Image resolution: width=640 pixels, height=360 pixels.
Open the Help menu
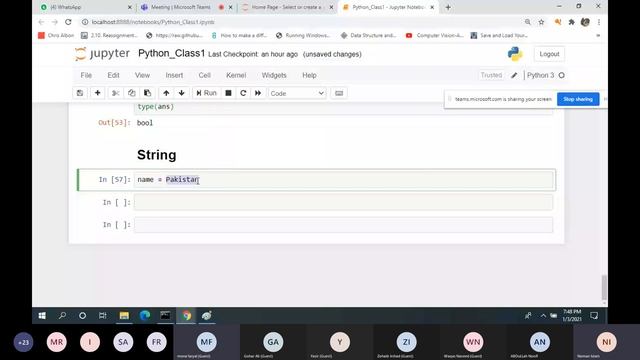click(x=309, y=75)
